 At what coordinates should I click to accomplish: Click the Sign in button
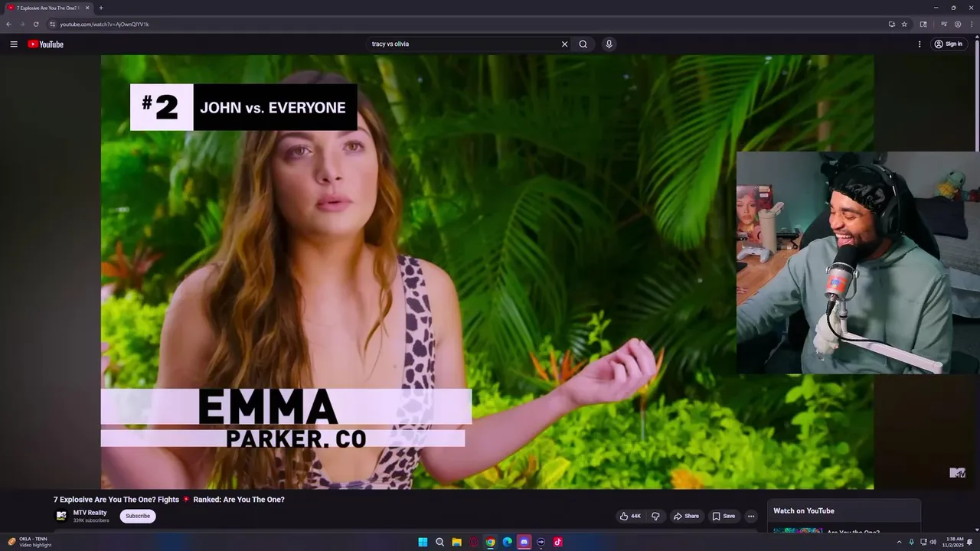point(948,44)
